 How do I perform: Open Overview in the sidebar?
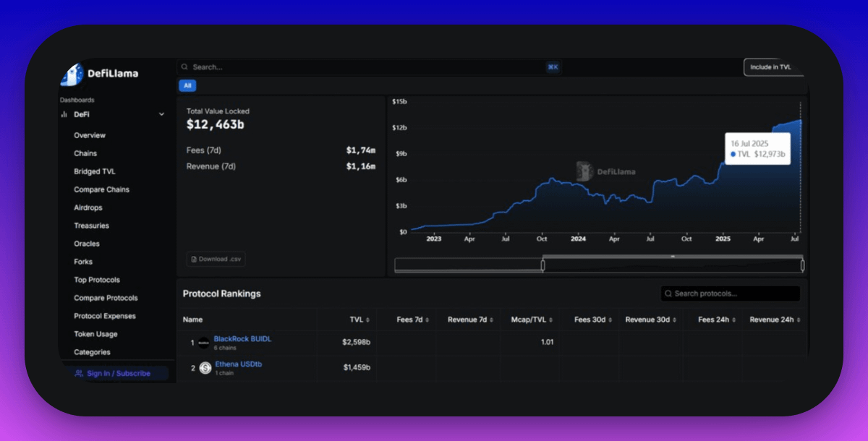90,135
